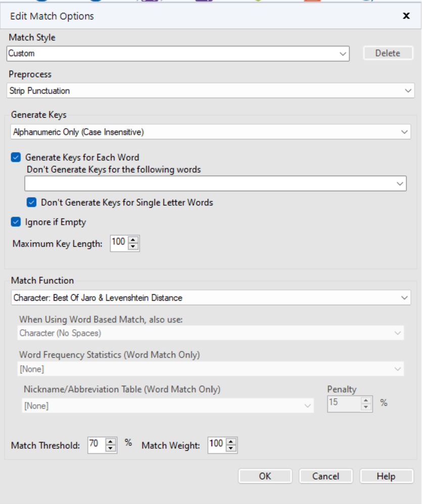Decrease the Match Weight value
422x504 pixels.
(x=231, y=448)
